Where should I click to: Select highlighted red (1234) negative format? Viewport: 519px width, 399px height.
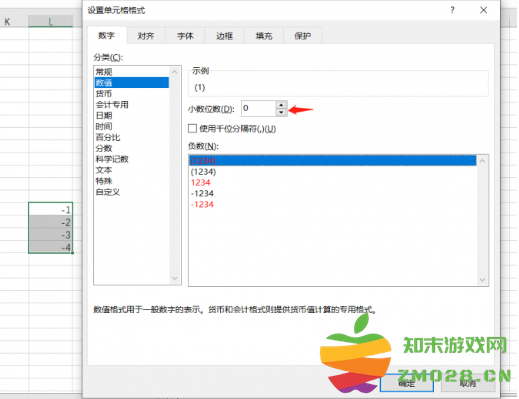click(x=333, y=161)
